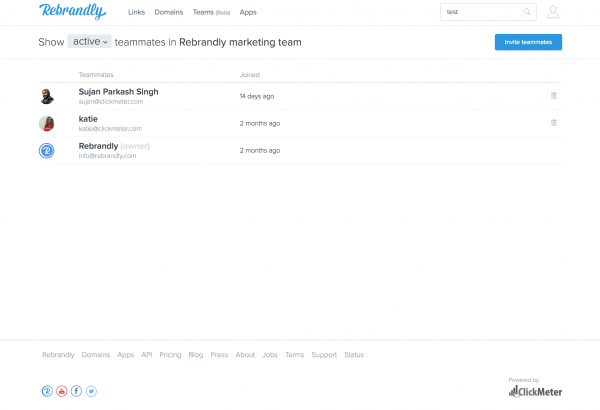Image resolution: width=600 pixels, height=410 pixels.
Task: Select the Rebrandly owner avatar
Action: coord(46,150)
